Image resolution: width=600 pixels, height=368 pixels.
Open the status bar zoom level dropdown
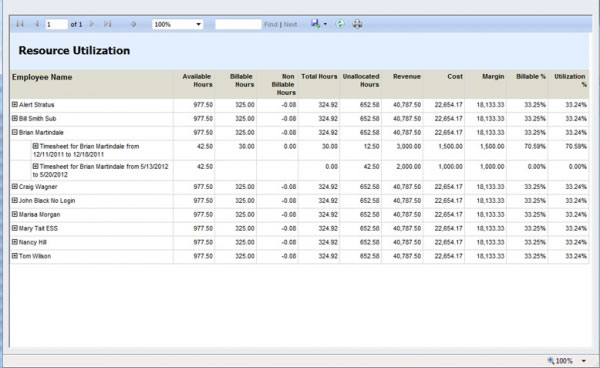pyautogui.click(x=584, y=361)
